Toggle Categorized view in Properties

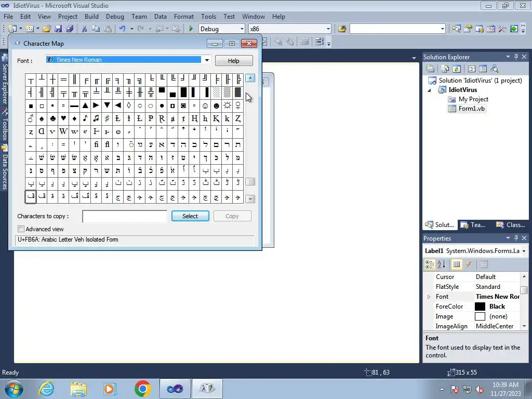(430, 264)
